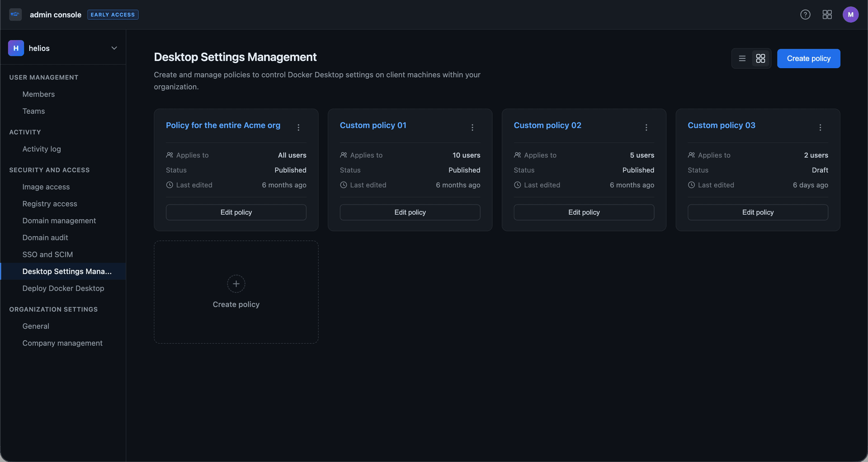Open Activity log from sidebar
Screen dimensions: 868x462
click(42, 149)
